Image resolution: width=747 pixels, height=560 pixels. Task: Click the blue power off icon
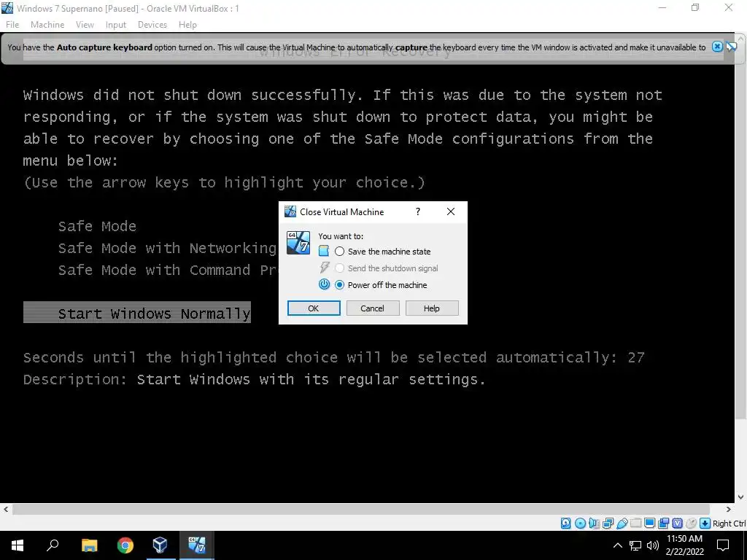coord(324,284)
